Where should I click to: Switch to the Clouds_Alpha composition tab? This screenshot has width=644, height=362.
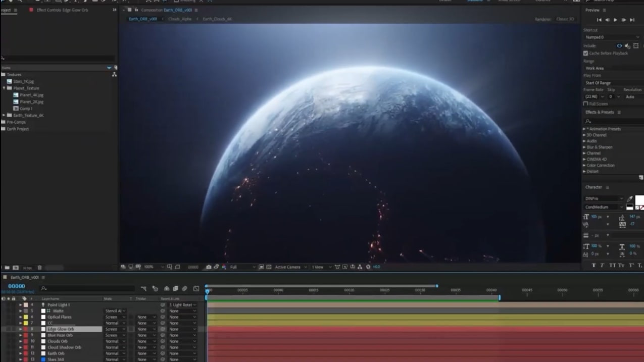pos(180,19)
